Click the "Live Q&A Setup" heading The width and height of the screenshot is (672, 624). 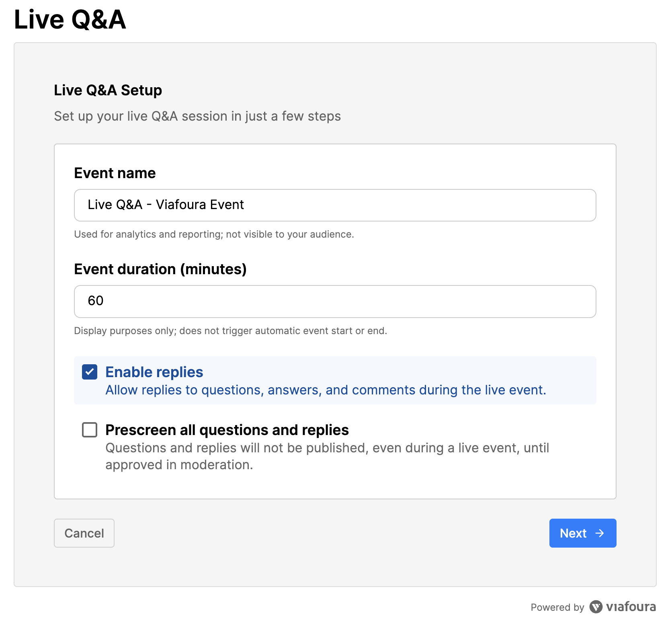click(108, 90)
